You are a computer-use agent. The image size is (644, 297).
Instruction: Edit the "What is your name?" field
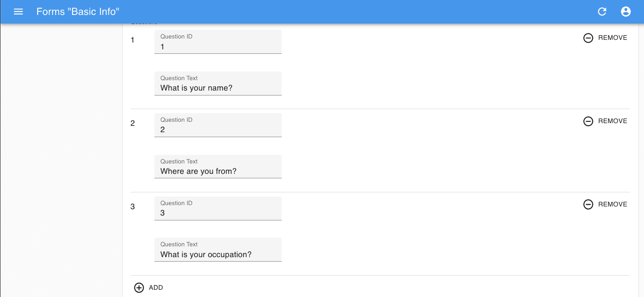tap(218, 88)
